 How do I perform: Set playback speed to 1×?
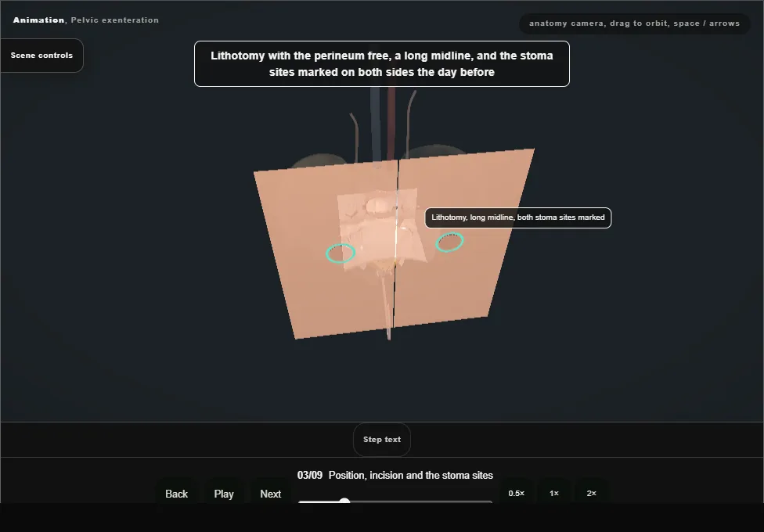pyautogui.click(x=554, y=493)
